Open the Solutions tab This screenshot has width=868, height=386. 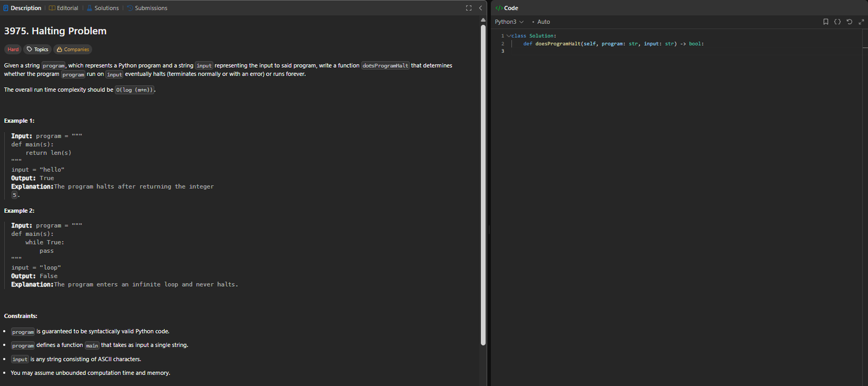tap(103, 8)
